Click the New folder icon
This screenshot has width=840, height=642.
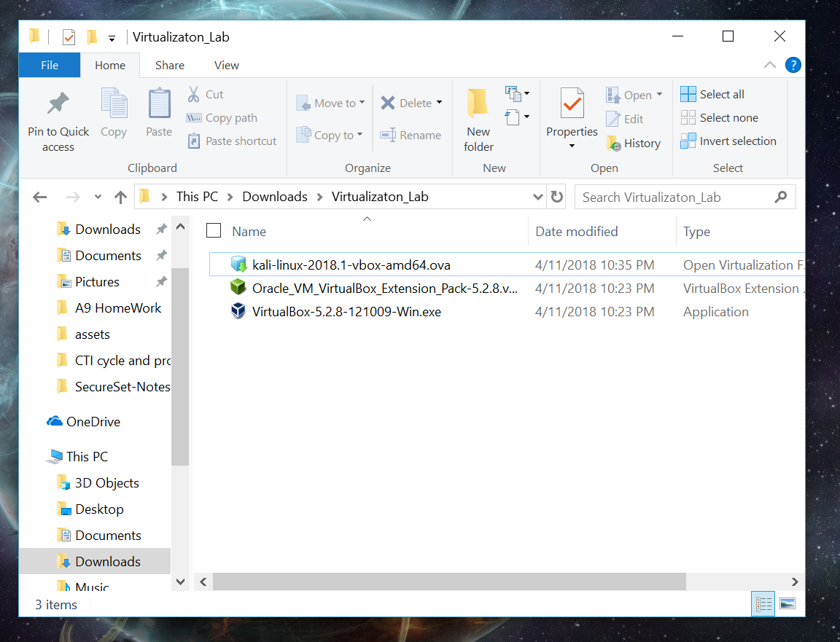(x=478, y=104)
